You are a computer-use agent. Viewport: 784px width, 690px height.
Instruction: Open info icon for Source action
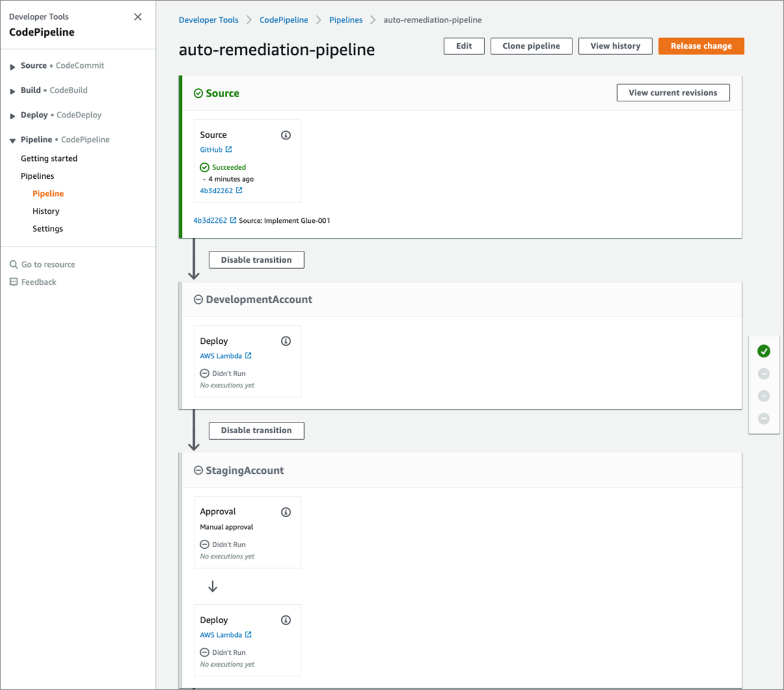[286, 135]
